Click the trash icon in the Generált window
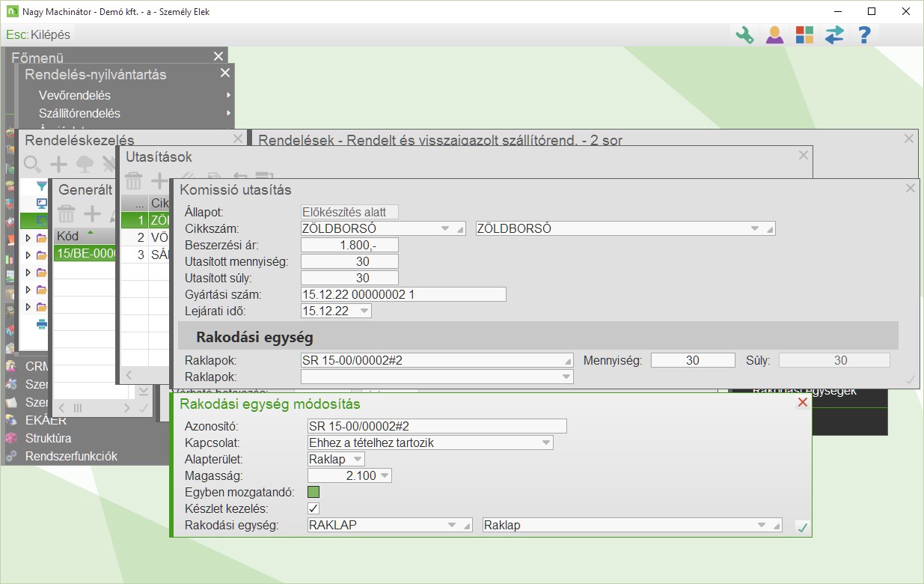The width and height of the screenshot is (924, 584). point(67,214)
